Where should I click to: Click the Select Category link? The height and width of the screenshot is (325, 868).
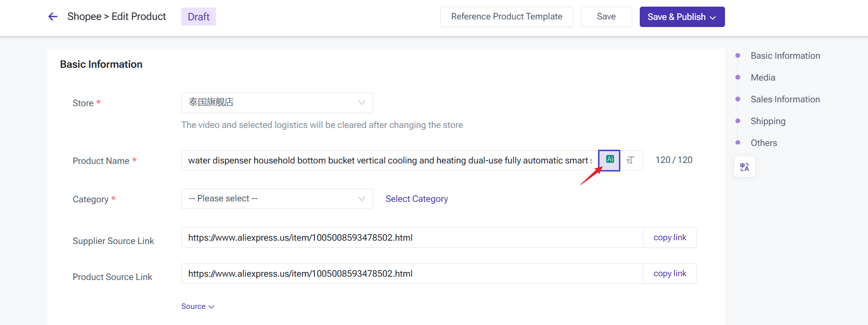[x=417, y=199]
